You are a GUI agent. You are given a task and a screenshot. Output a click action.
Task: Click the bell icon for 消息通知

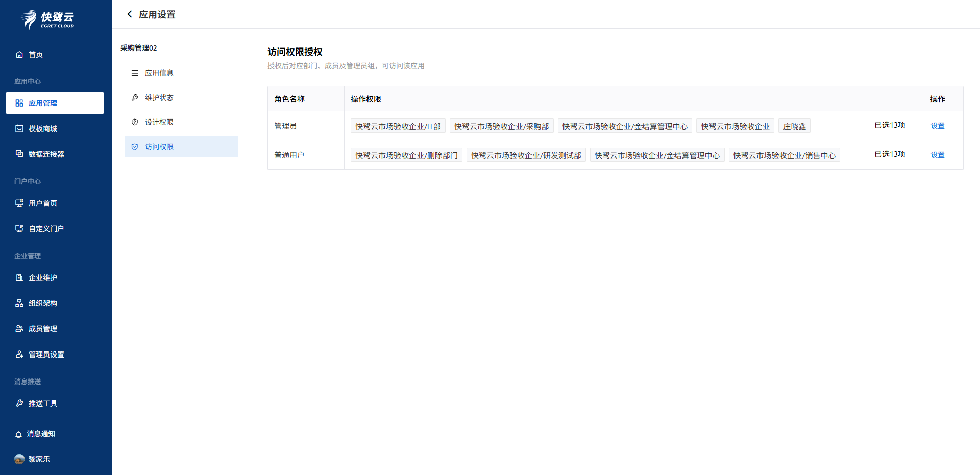coord(19,434)
